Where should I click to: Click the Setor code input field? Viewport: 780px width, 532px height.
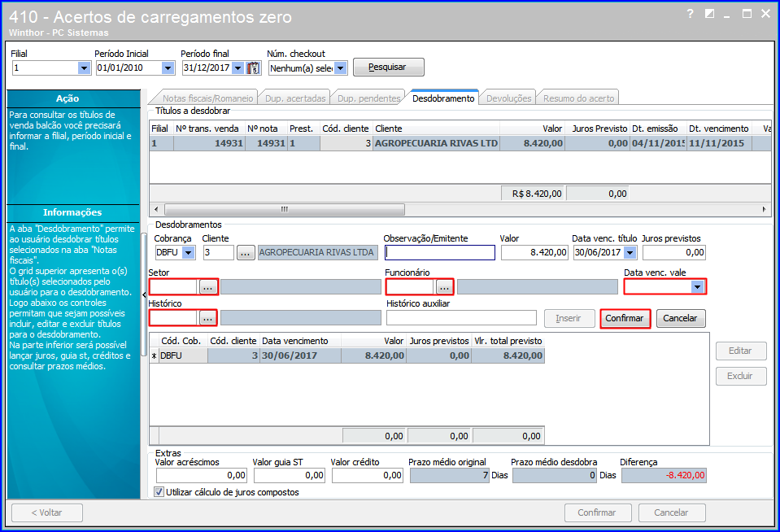174,287
